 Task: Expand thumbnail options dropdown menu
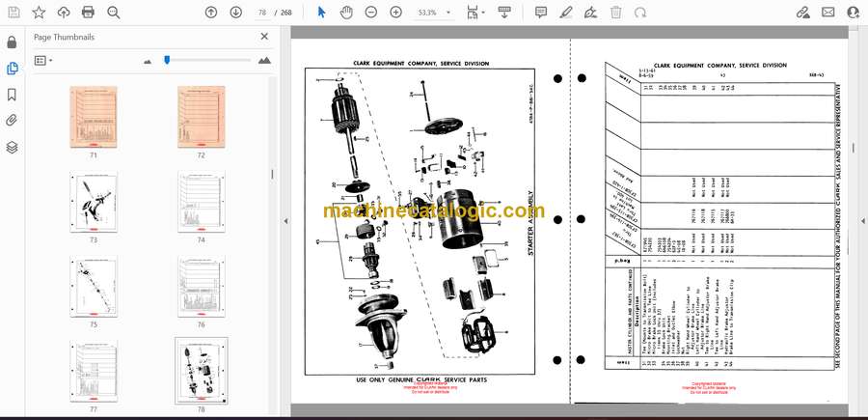43,61
